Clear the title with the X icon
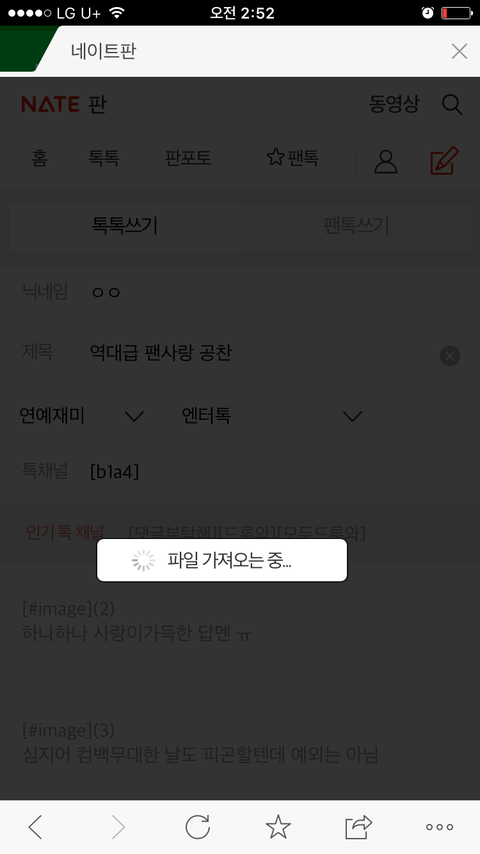 (x=449, y=356)
